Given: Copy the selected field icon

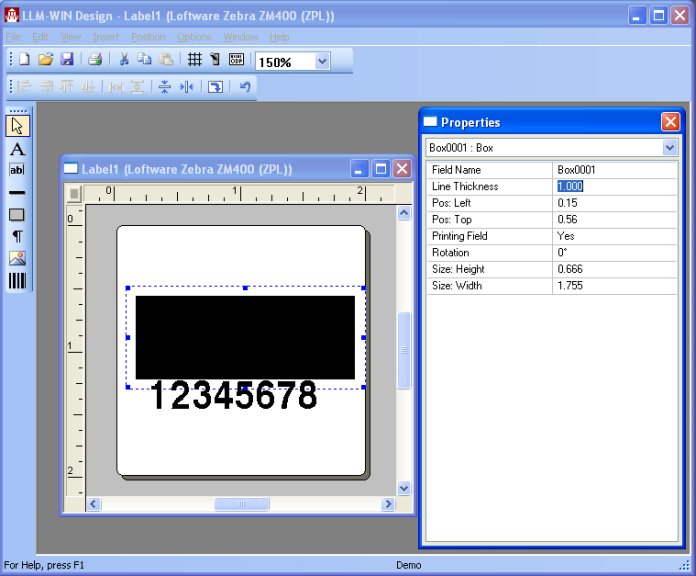Looking at the screenshot, I should click(144, 59).
